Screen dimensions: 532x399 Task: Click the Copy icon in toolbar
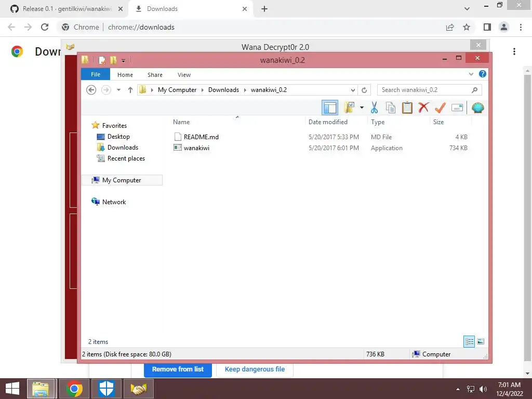[x=391, y=108]
